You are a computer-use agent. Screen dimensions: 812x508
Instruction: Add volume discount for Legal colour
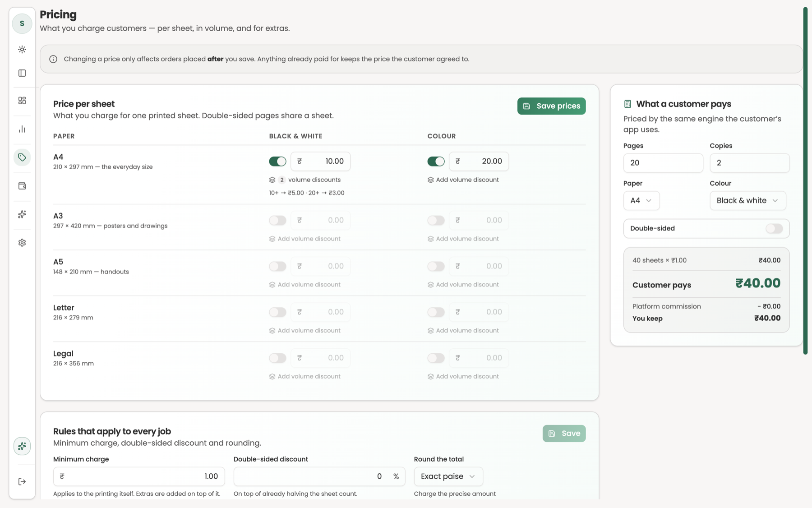tap(463, 377)
